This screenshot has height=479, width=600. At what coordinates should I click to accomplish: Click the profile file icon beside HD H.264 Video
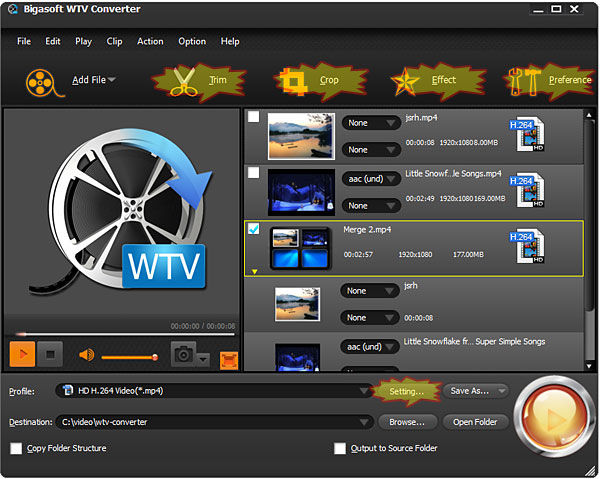point(68,391)
